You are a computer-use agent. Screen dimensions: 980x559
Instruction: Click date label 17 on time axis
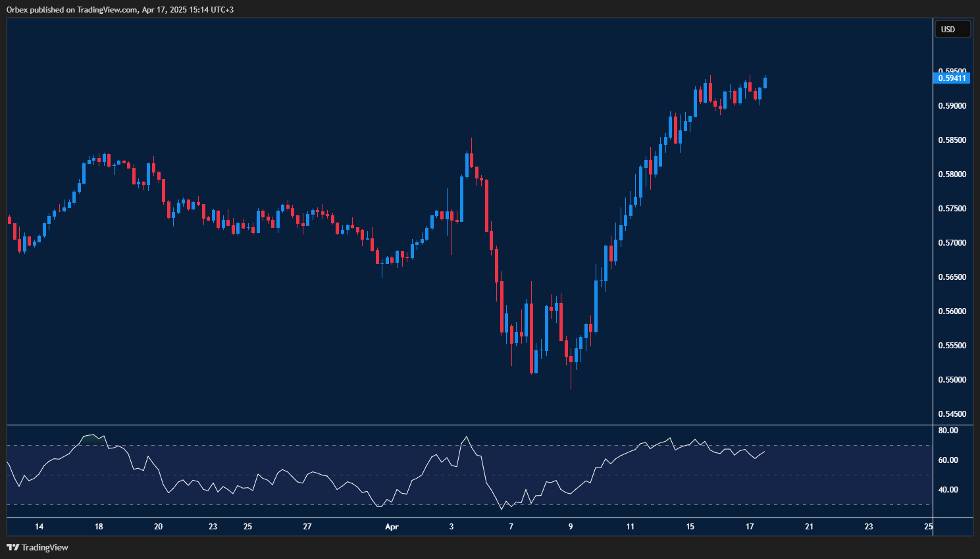tap(750, 527)
